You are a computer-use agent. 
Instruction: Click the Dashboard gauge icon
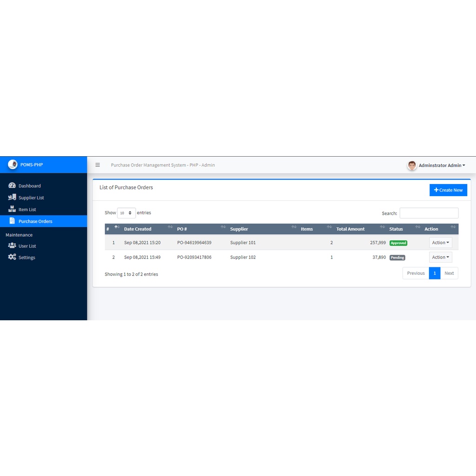coord(12,185)
